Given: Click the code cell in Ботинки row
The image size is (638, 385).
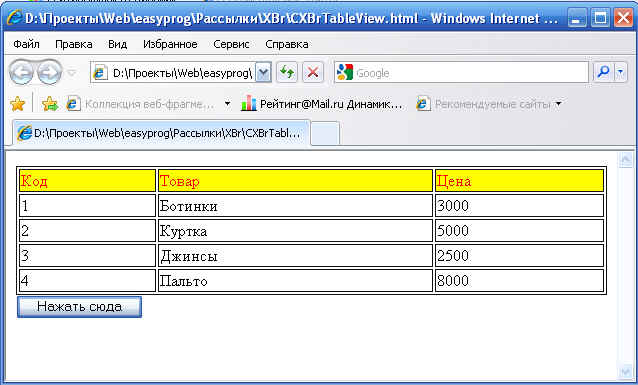Looking at the screenshot, I should click(87, 206).
